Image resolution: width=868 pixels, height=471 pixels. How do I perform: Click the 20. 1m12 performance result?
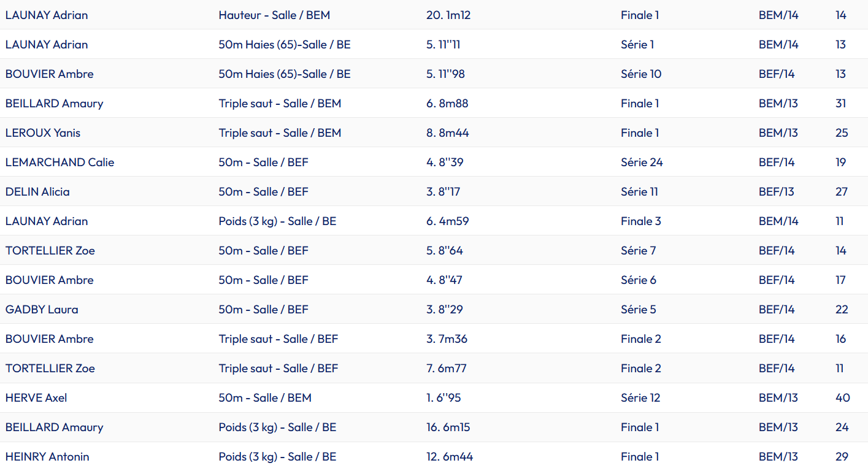(x=448, y=15)
